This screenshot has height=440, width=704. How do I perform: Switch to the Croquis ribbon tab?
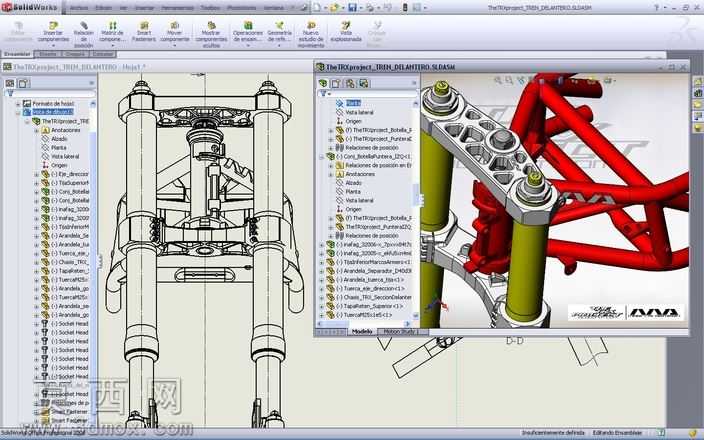[75, 54]
